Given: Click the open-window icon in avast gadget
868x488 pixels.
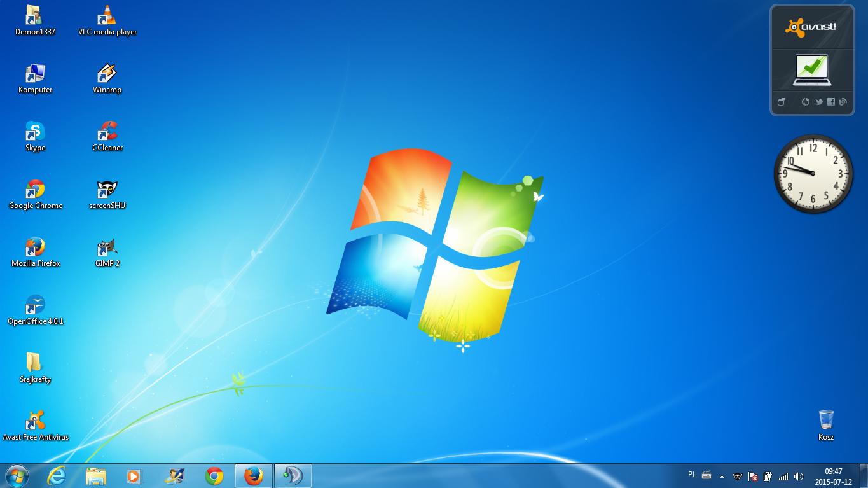Looking at the screenshot, I should pos(782,102).
